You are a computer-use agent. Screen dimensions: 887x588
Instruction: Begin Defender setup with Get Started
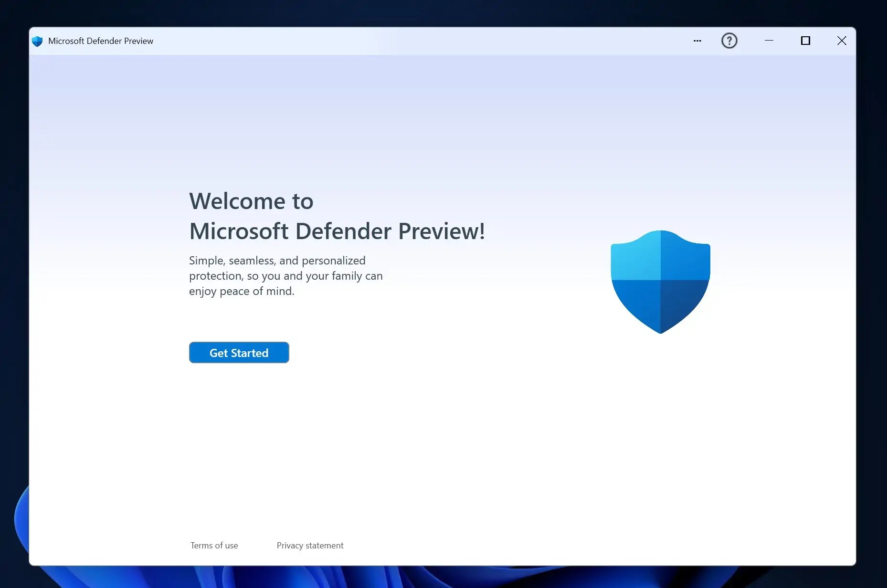239,352
